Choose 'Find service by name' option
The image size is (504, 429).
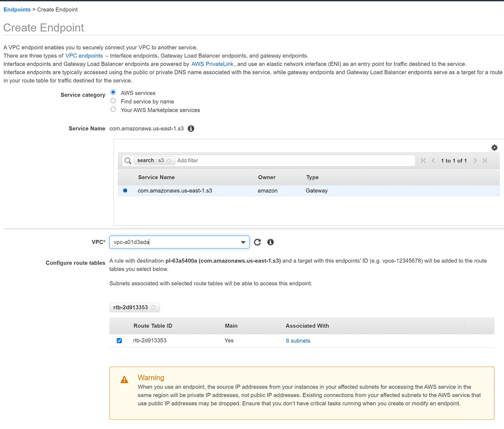point(113,101)
